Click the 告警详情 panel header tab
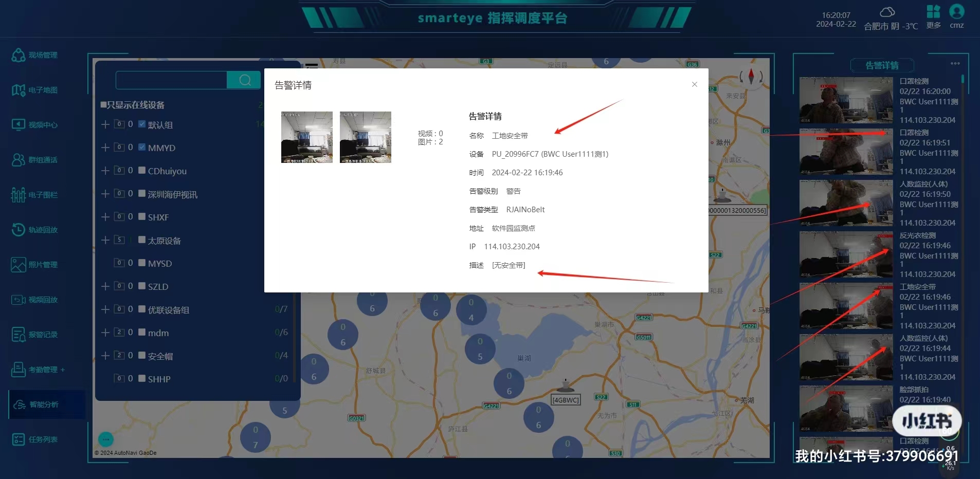Image resolution: width=980 pixels, height=479 pixels. coord(882,65)
